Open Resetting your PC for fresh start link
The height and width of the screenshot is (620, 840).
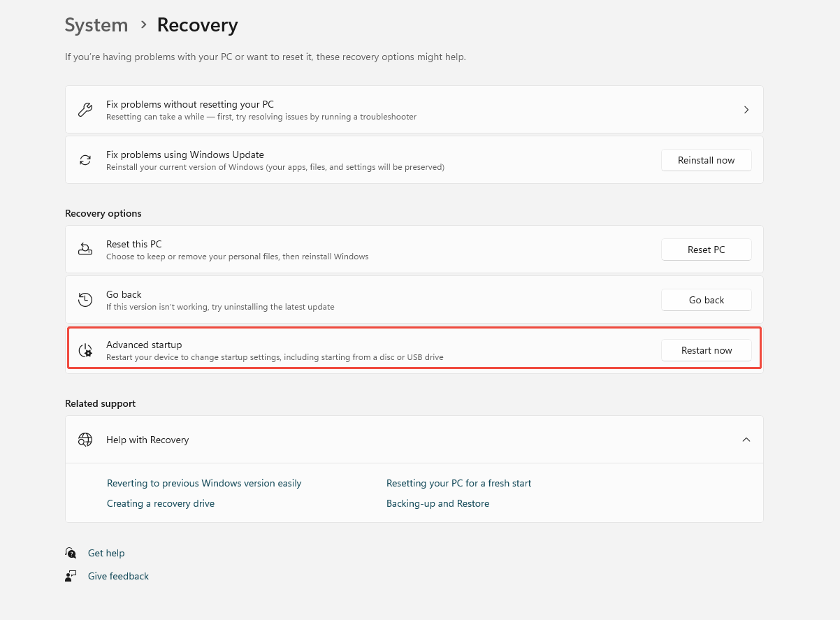[x=458, y=483]
